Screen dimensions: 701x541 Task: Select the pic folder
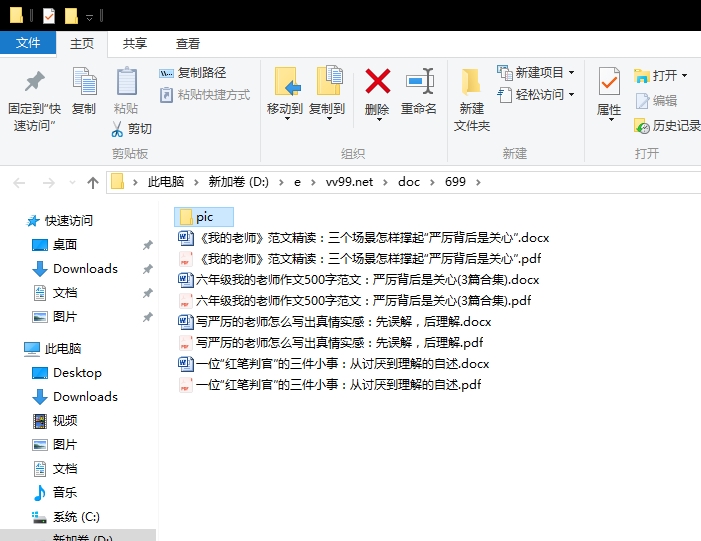(204, 217)
